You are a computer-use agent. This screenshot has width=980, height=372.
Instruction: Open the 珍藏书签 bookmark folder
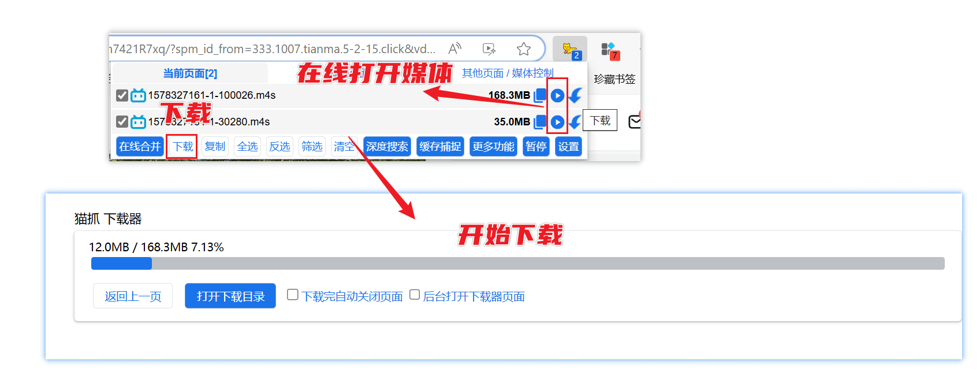[x=614, y=79]
